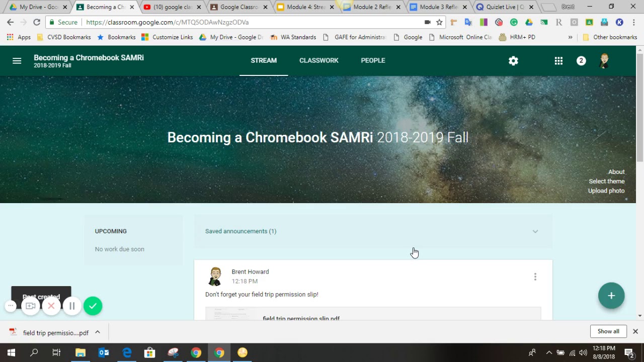Image resolution: width=644 pixels, height=362 pixels.
Task: Open class settings gear icon
Action: [x=513, y=61]
